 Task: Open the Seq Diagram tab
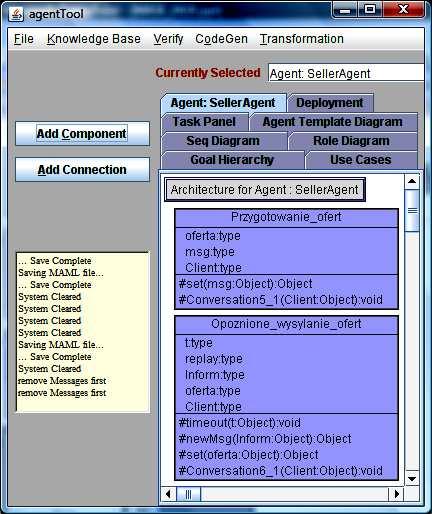click(x=223, y=141)
